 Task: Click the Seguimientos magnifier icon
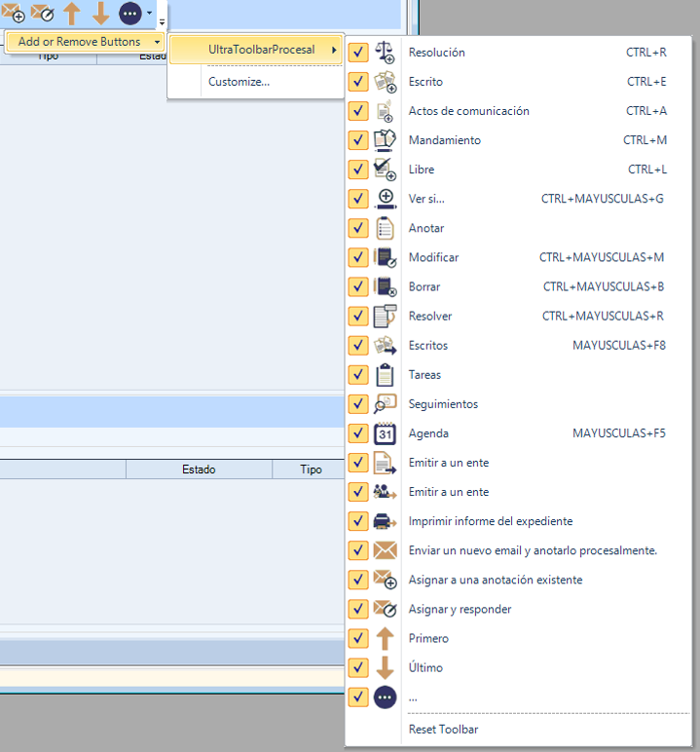point(385,404)
